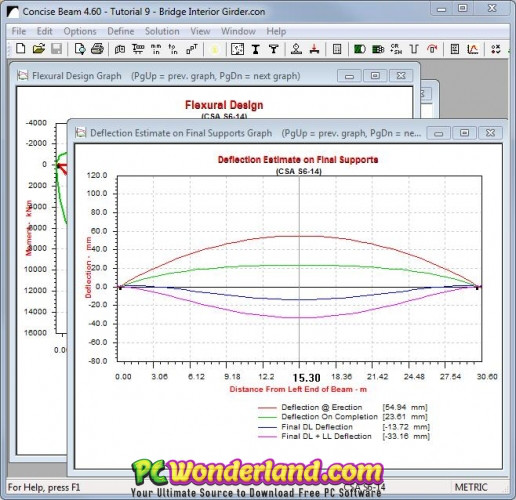Viewport: 516px width, 500px height.
Task: Open the Solution menu
Action: coord(162,31)
